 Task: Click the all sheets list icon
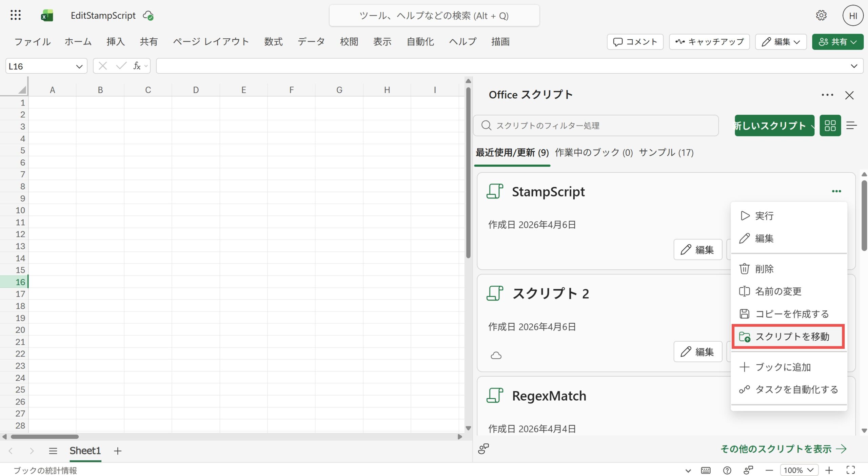53,451
